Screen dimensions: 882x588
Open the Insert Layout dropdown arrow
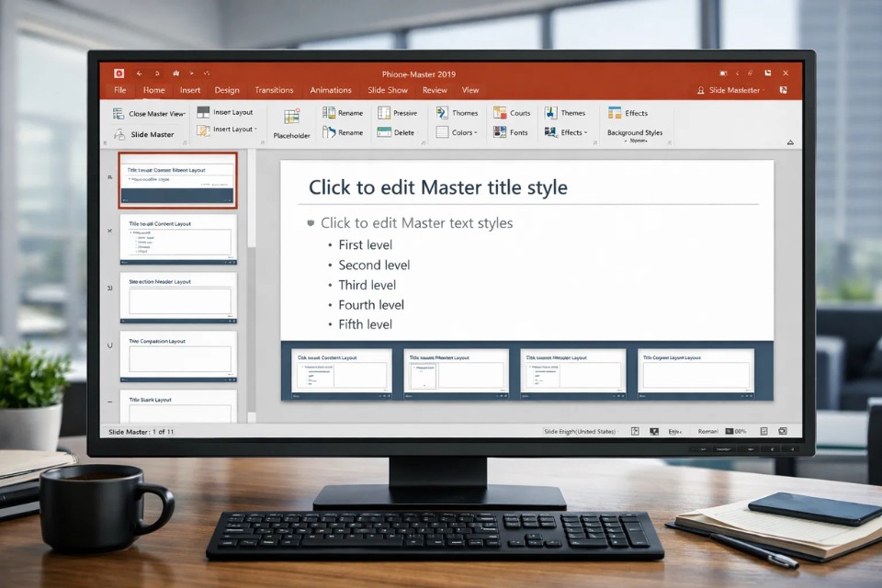click(255, 131)
